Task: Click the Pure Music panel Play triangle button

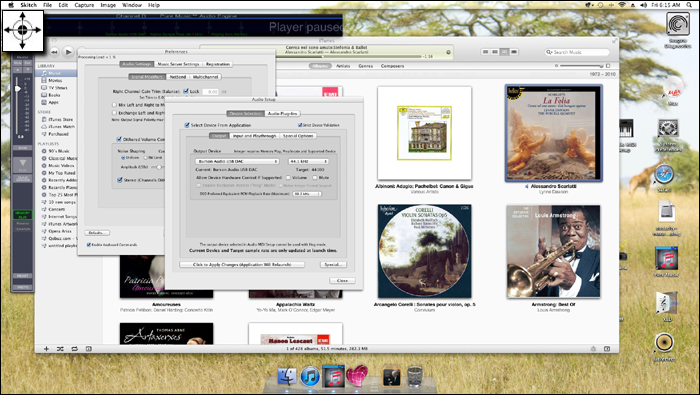Action: (x=22, y=164)
